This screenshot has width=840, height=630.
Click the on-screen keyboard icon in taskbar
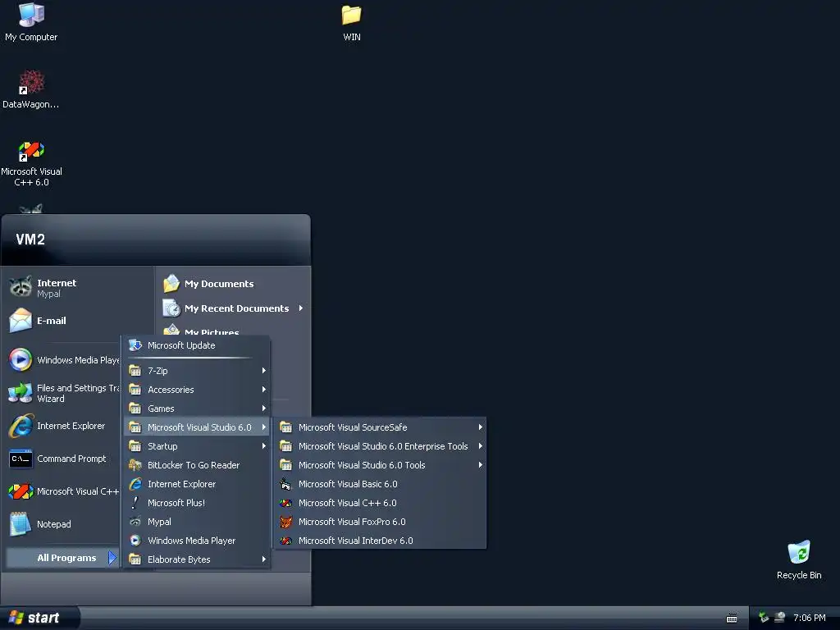pyautogui.click(x=731, y=619)
